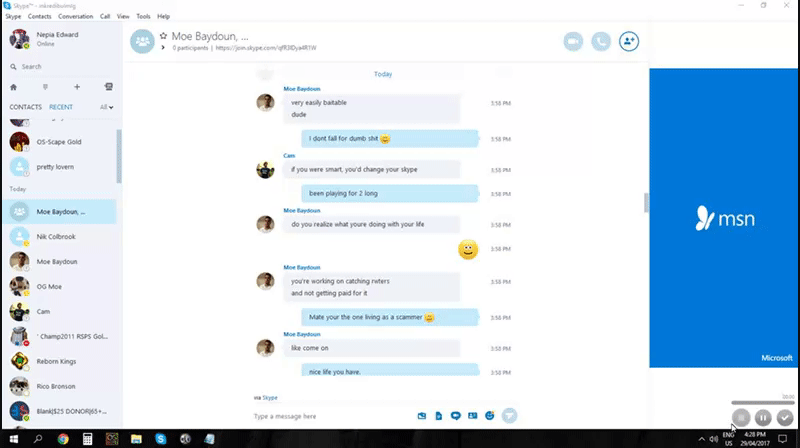
Task: Open Chrome from the taskbar
Action: pos(63,439)
